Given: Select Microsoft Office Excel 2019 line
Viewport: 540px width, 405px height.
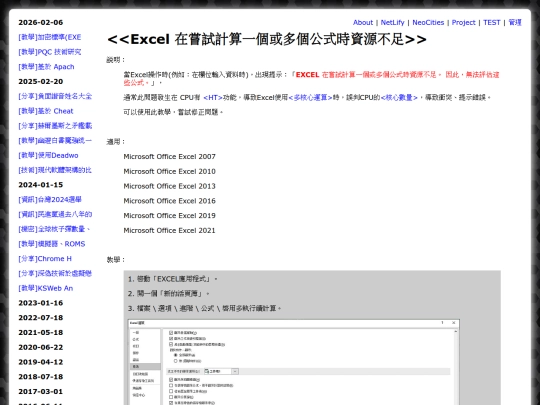Looking at the screenshot, I should click(x=169, y=216).
